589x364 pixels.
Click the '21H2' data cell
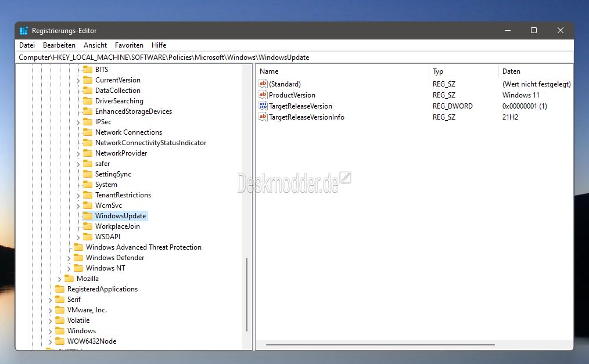coord(510,117)
